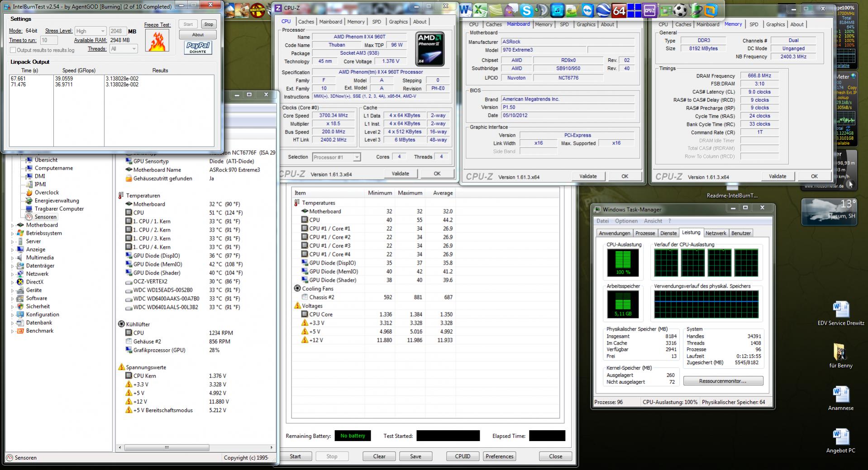868x470 pixels.
Task: Click Ressourcenmonitor button in Task-Manager
Action: click(723, 381)
